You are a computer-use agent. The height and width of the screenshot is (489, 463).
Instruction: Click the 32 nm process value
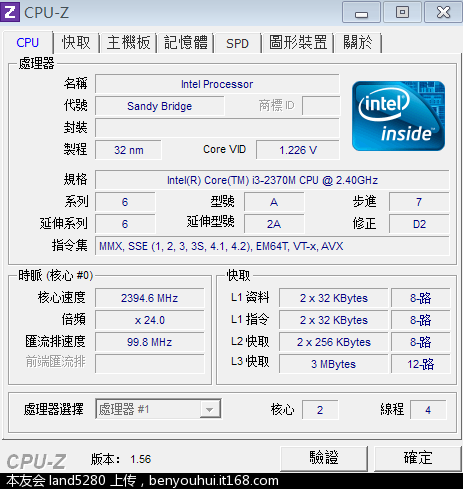tap(128, 150)
